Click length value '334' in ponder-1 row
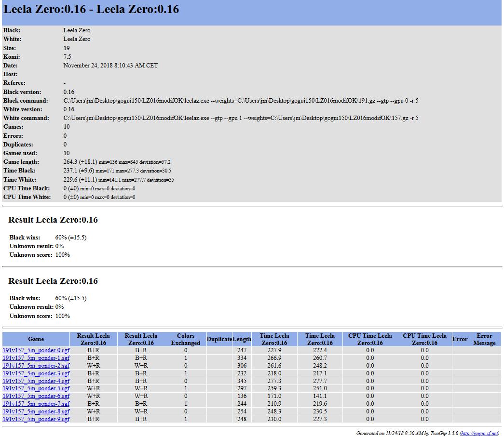Screen dimensions: 504x437 (242, 358)
